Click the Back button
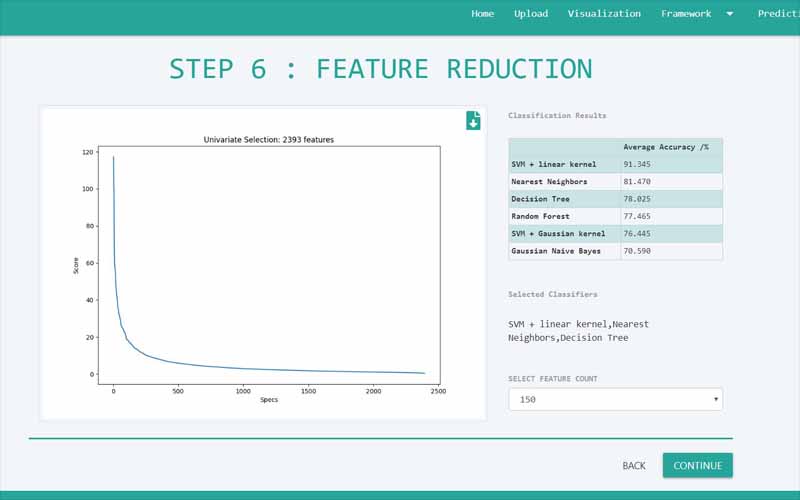Viewport: 800px width, 500px height. click(633, 465)
